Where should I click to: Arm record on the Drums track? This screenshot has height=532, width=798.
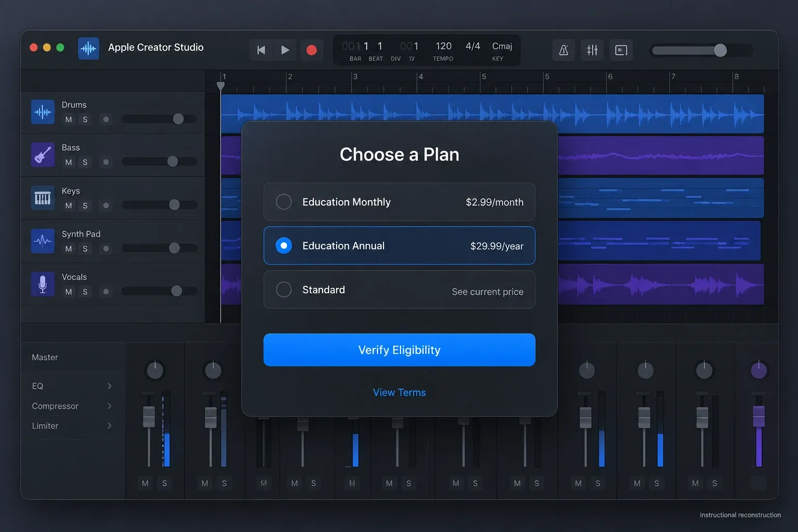106,119
